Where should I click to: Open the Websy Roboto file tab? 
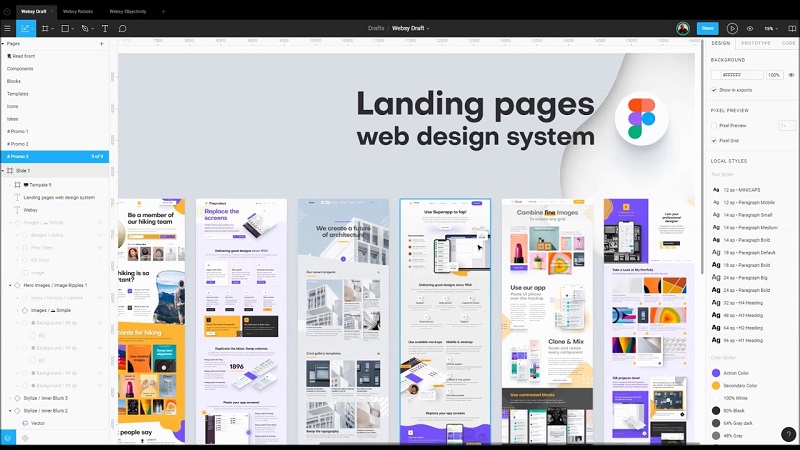[78, 11]
